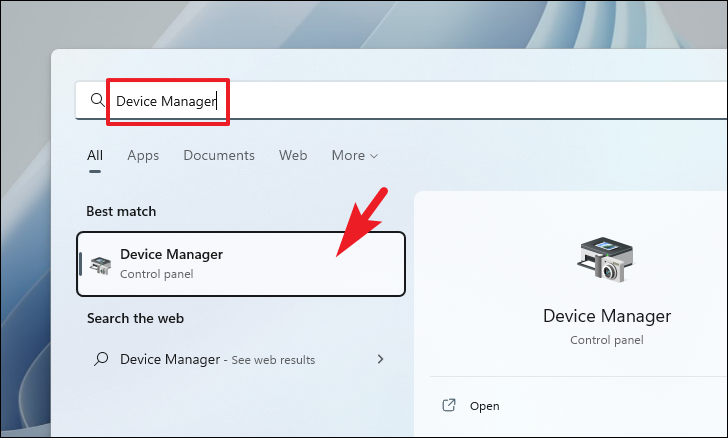Screen dimensions: 728x438
Task: Click Device Manager title in preview pane
Action: click(x=607, y=316)
